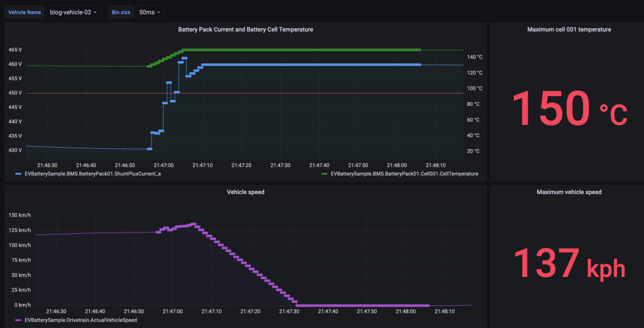Click green color swatch of CellTemperature legend
Image resolution: width=644 pixels, height=328 pixels.
(x=325, y=174)
